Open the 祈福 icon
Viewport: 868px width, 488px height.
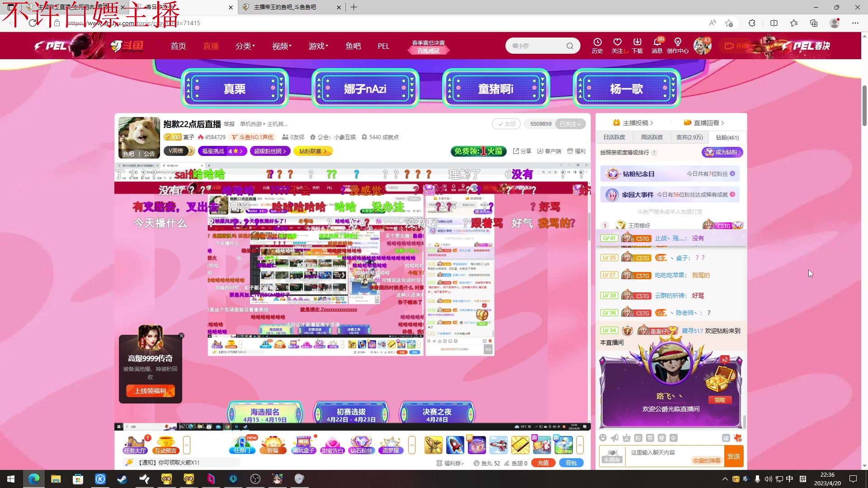(273, 445)
